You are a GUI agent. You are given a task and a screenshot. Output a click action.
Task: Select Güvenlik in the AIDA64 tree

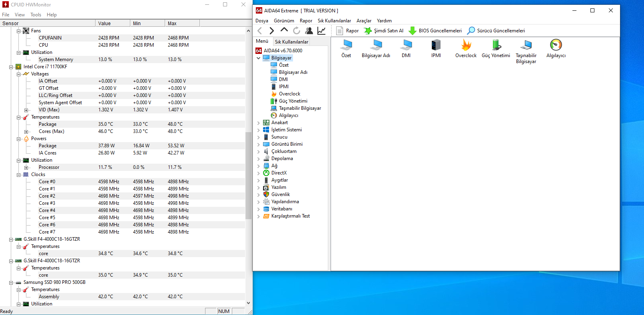point(280,194)
